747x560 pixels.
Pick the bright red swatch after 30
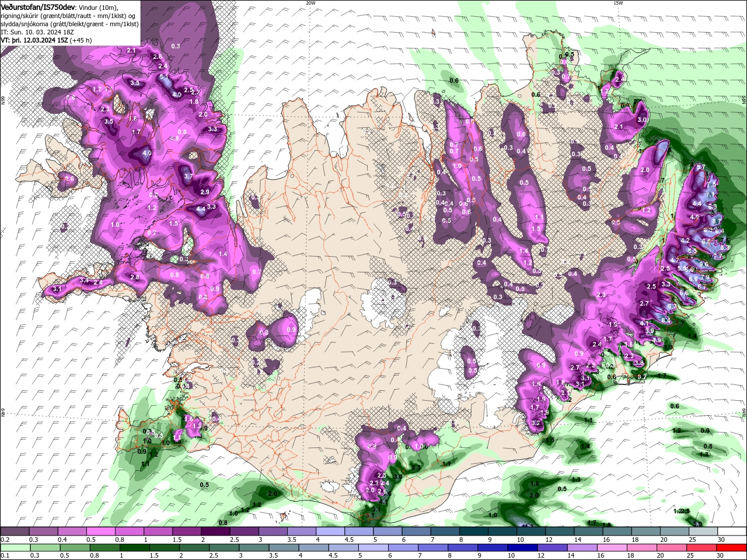click(x=732, y=547)
